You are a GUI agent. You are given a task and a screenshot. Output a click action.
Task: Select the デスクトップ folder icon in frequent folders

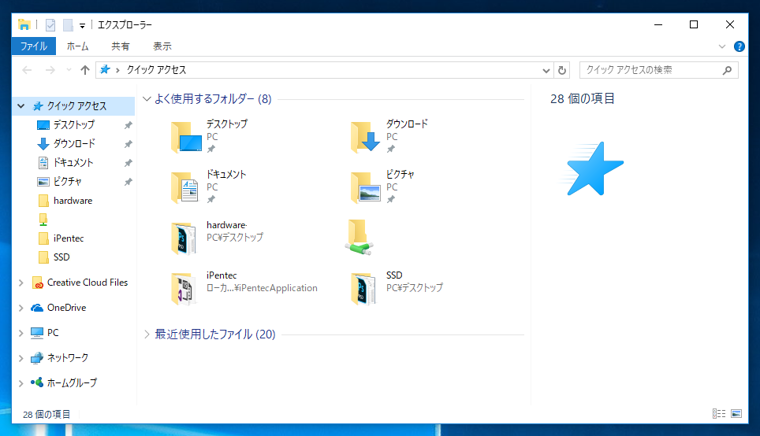[x=186, y=137]
